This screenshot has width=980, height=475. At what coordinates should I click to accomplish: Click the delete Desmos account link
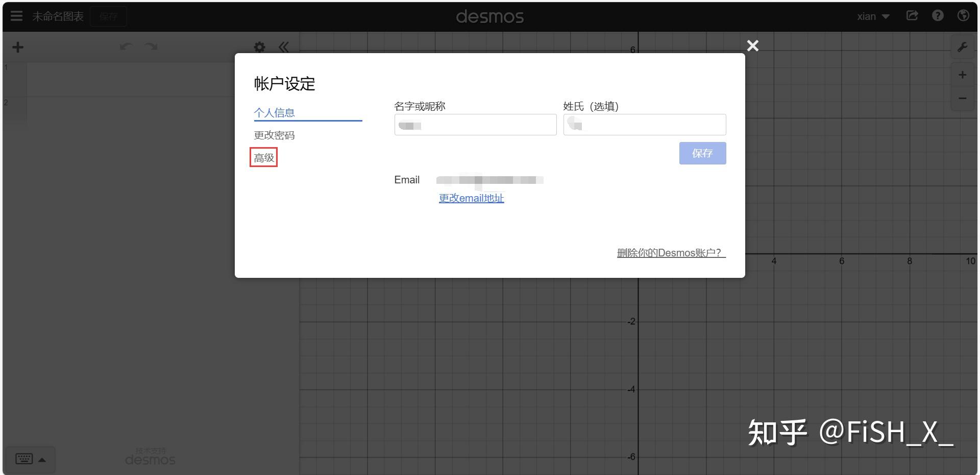pyautogui.click(x=671, y=252)
